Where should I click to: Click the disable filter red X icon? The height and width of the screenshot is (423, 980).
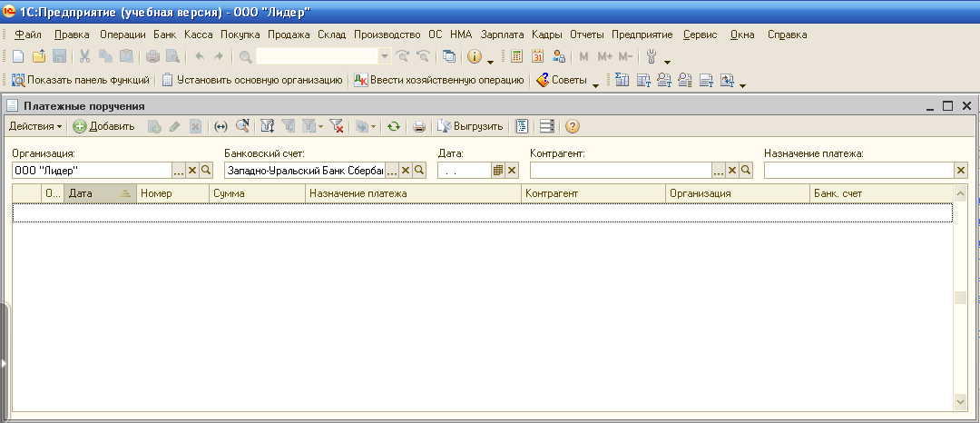coord(337,126)
